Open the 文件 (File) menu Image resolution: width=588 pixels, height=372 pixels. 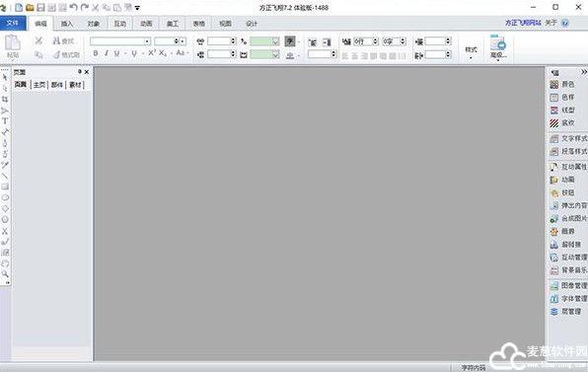click(13, 23)
